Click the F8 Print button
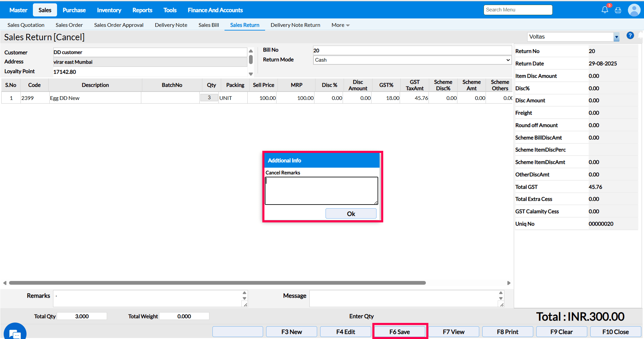Screen dimensions: 644x339 pyautogui.click(x=508, y=332)
